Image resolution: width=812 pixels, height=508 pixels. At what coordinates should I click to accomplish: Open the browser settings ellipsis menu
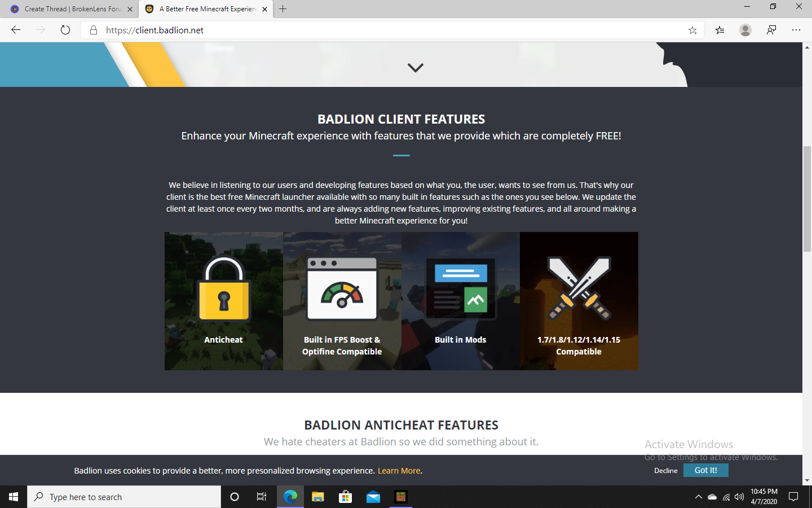[796, 30]
